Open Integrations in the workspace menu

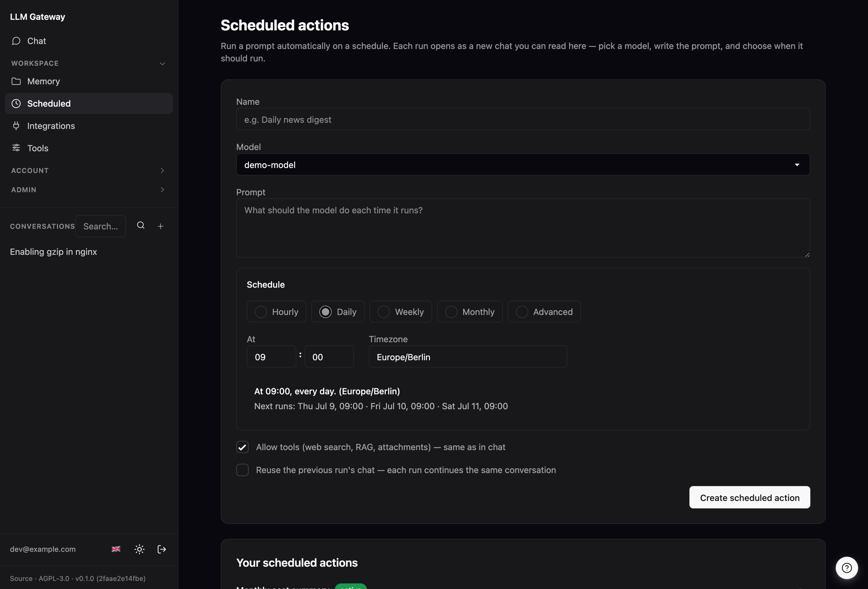click(89, 126)
